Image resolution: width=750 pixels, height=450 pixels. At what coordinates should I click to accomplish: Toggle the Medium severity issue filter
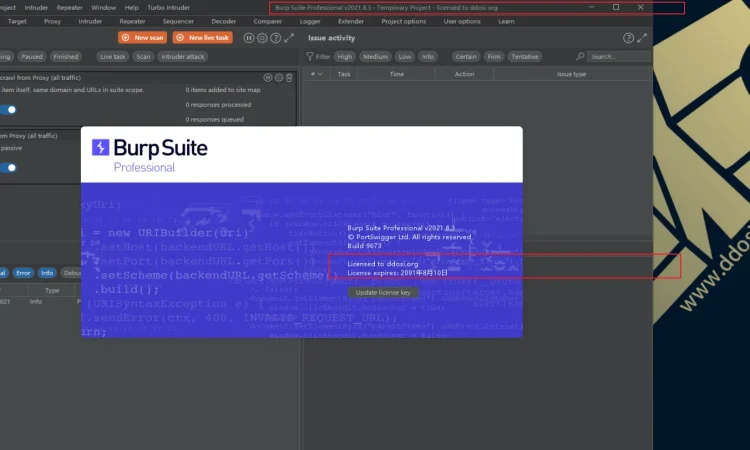click(x=375, y=56)
